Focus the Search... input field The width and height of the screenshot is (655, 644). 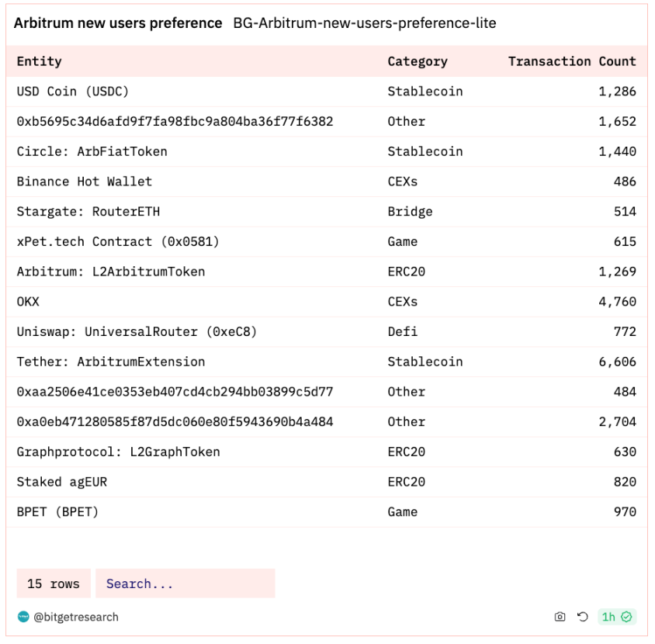(x=185, y=583)
